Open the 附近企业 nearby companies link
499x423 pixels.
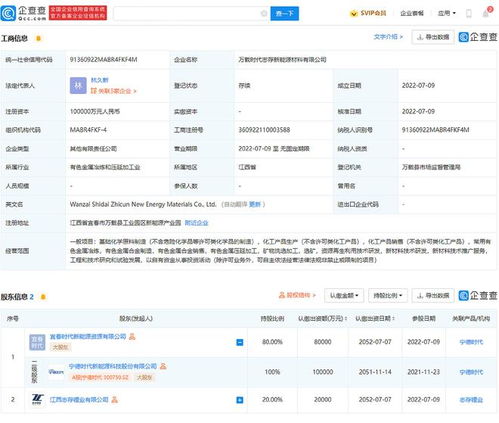(196, 223)
